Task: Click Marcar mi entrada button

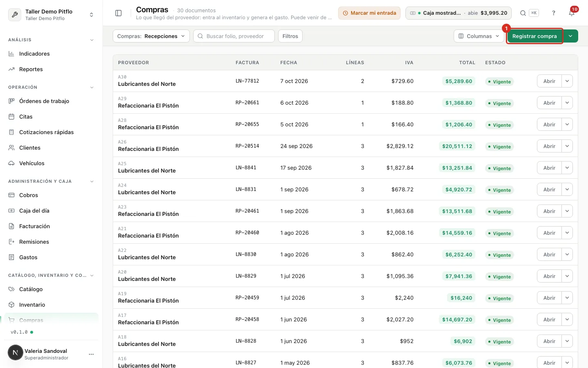Action: tap(369, 13)
